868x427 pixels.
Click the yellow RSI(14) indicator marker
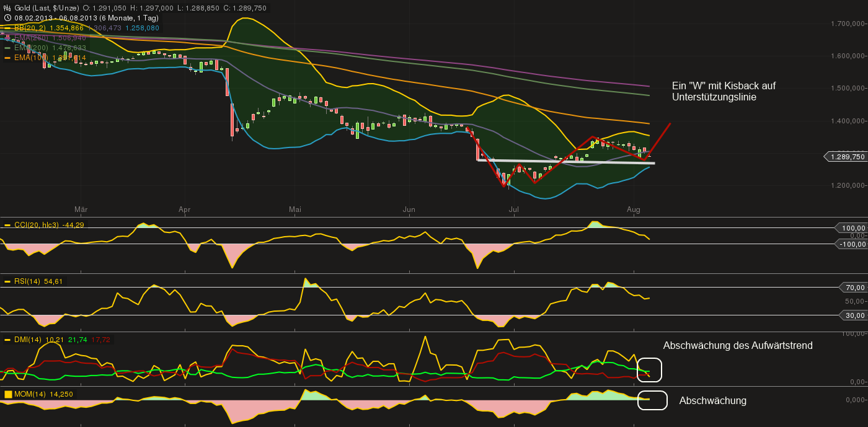click(7, 281)
